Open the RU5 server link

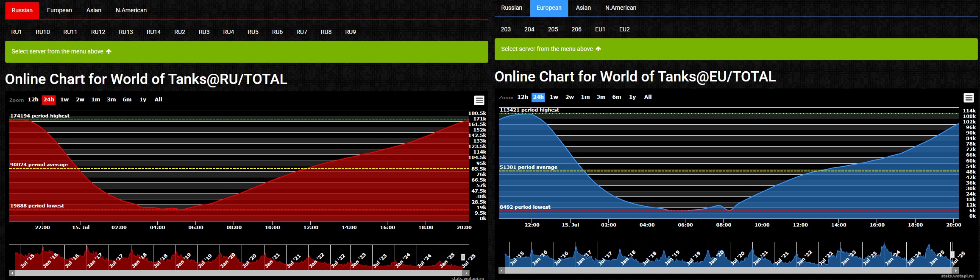pos(253,32)
